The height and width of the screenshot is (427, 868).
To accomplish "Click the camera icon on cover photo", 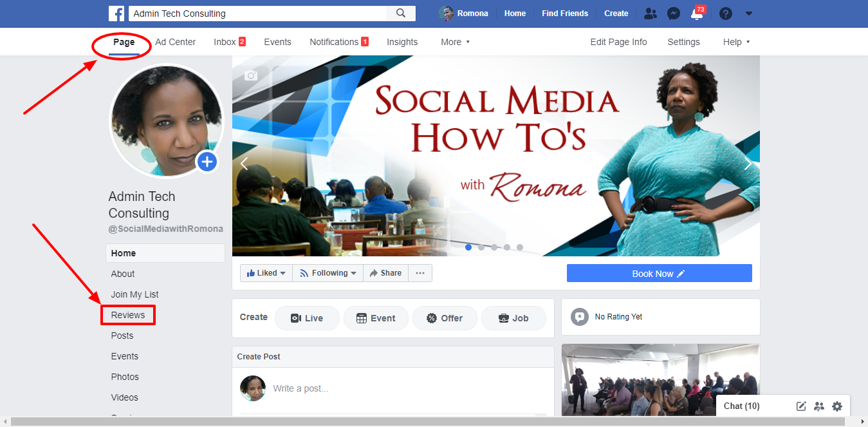I will [251, 75].
